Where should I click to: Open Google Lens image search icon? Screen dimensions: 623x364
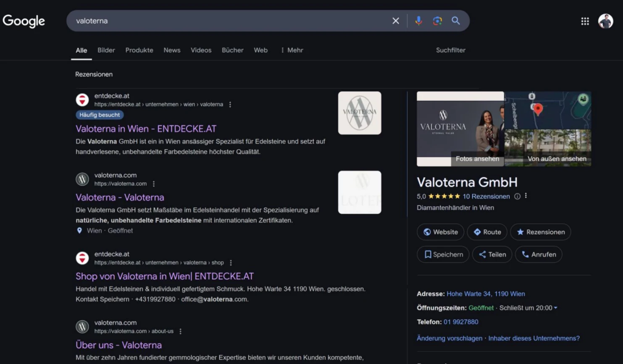pyautogui.click(x=437, y=21)
